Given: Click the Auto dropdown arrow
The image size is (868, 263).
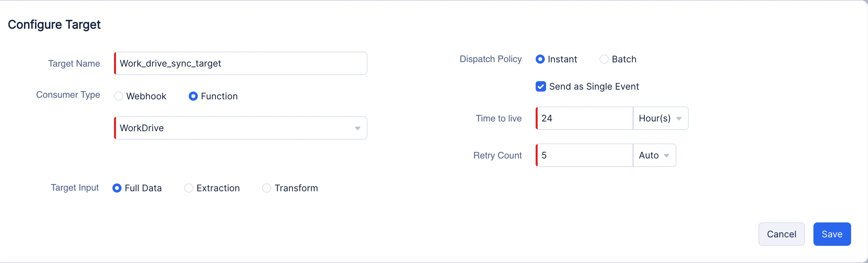Looking at the screenshot, I should tap(667, 156).
